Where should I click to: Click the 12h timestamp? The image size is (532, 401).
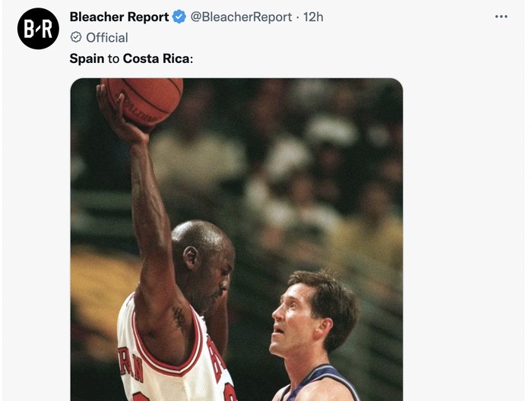pos(313,17)
